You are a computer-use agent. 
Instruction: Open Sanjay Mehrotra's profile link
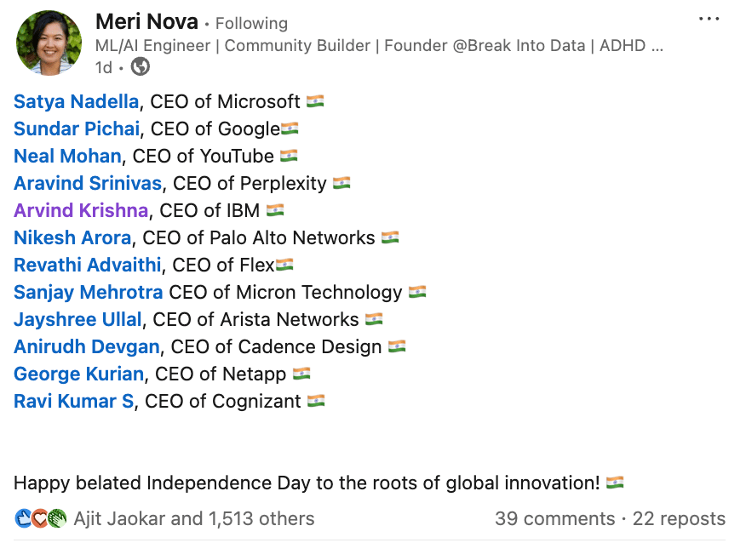[88, 292]
